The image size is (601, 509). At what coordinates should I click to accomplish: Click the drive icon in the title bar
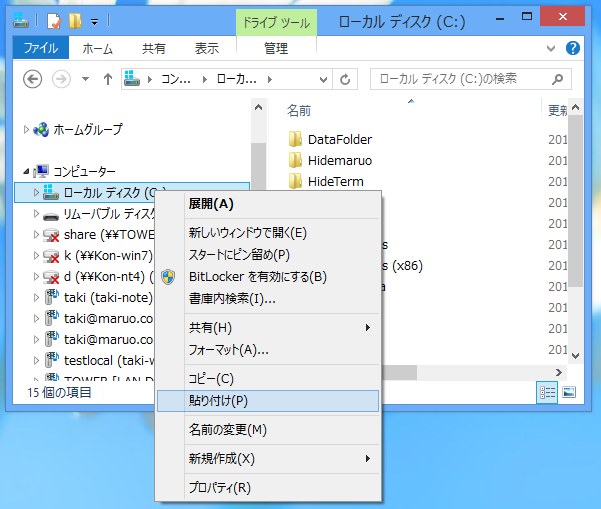21,21
